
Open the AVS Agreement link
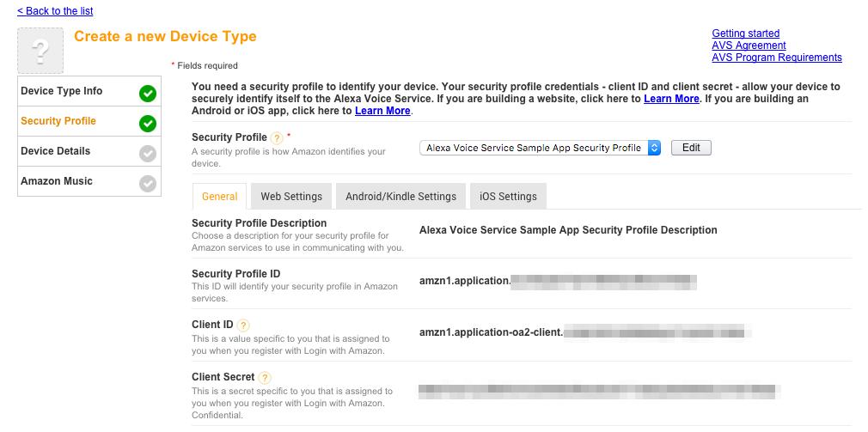749,46
